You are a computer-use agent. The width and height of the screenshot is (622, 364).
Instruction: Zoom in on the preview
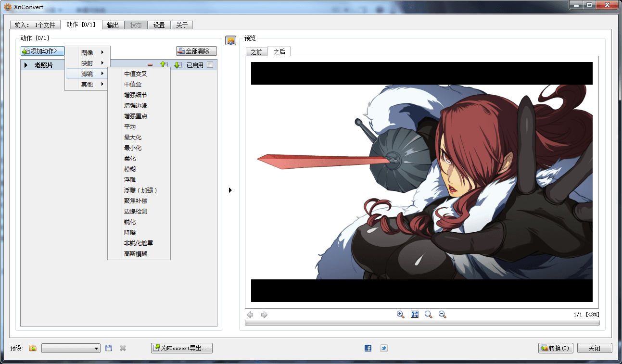[400, 314]
